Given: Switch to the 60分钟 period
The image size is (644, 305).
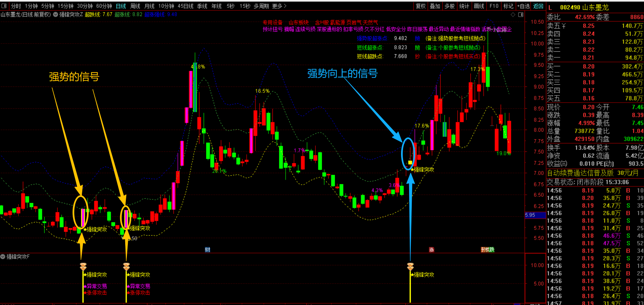Looking at the screenshot, I should 104,6.
